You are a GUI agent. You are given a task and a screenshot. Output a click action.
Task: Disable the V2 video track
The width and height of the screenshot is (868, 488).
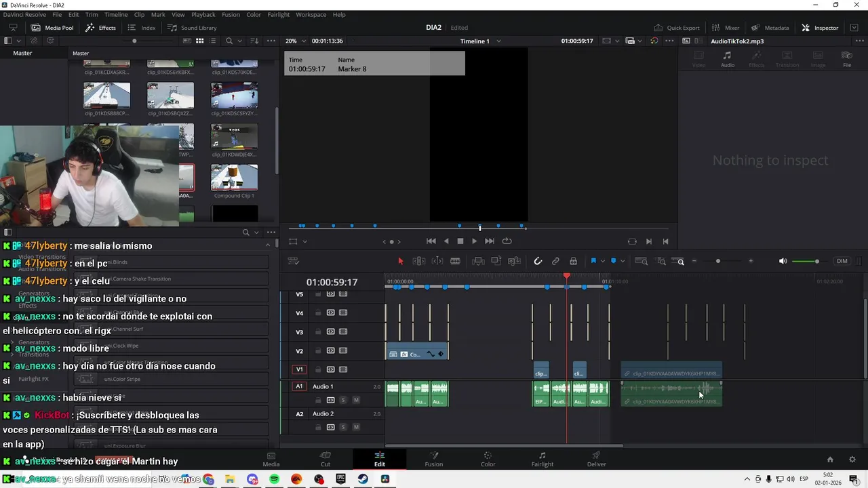point(343,350)
